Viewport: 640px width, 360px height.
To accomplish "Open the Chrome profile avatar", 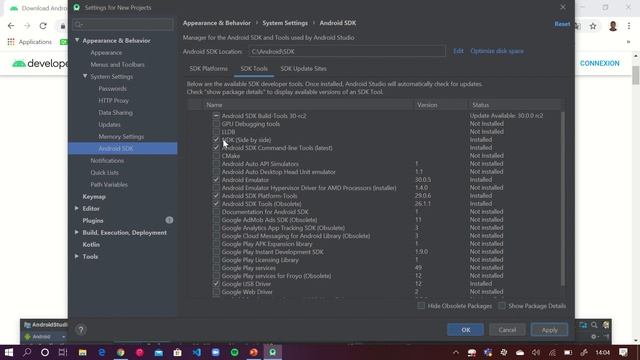I will pyautogui.click(x=613, y=26).
